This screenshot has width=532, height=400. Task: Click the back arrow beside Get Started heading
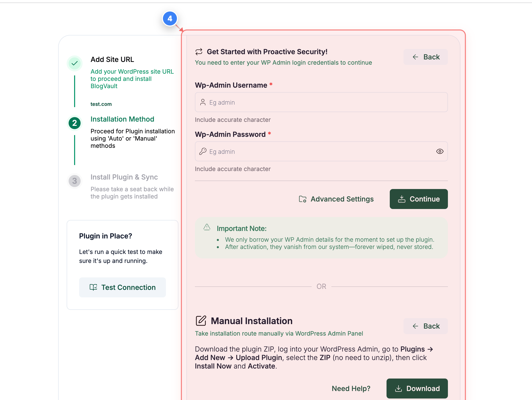[x=415, y=57]
